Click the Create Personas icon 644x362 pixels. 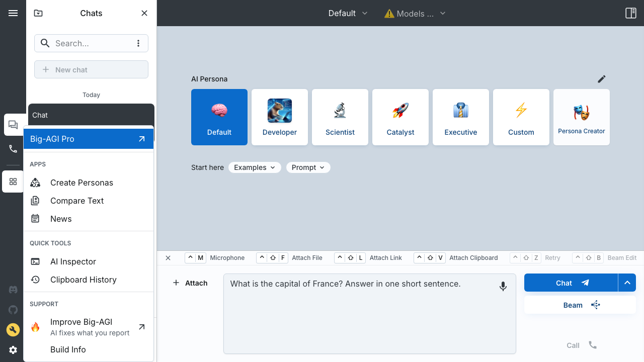35,183
